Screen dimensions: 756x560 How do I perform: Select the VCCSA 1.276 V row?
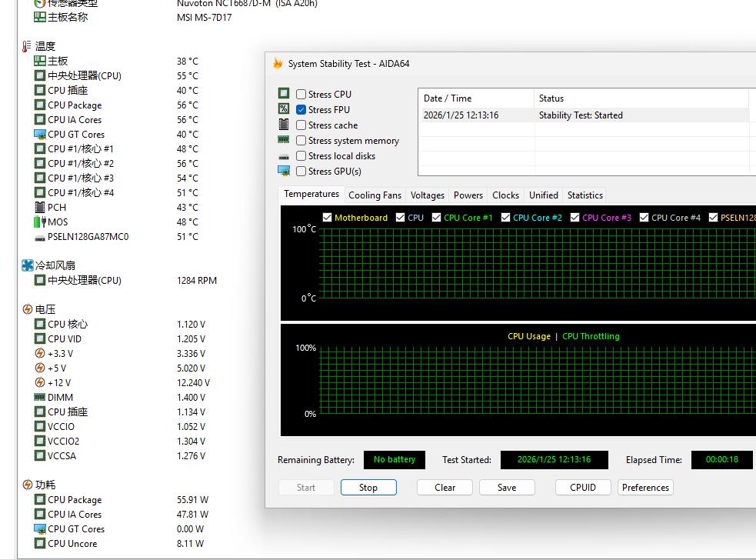pyautogui.click(x=121, y=456)
